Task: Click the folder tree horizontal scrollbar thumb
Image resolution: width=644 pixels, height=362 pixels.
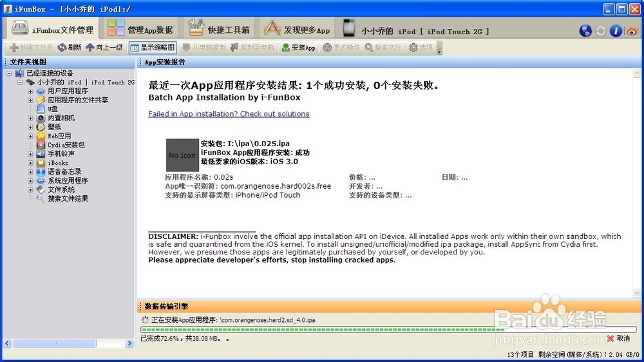Action: coord(55,343)
